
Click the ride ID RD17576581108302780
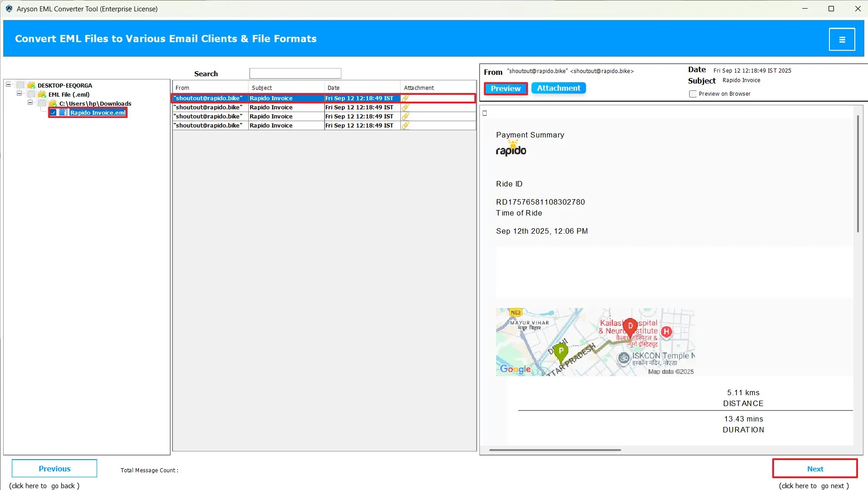click(540, 202)
